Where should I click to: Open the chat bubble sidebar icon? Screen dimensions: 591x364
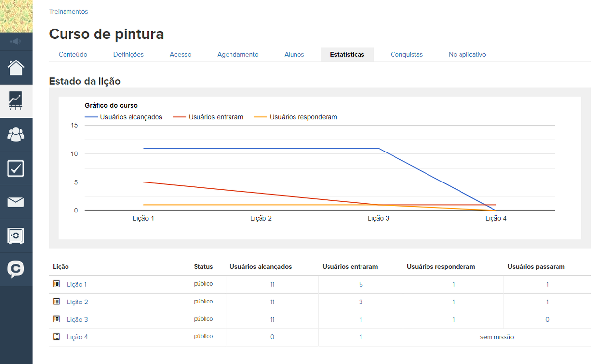[16, 269]
